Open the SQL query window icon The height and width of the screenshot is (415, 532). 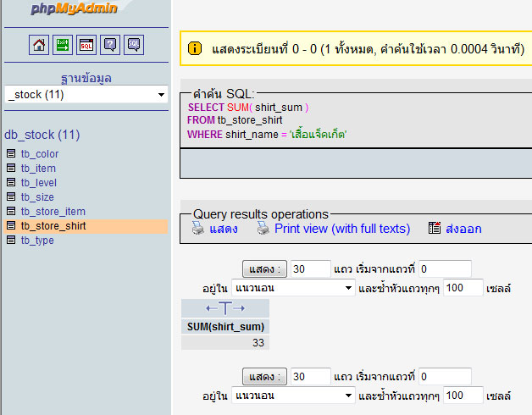point(86,45)
